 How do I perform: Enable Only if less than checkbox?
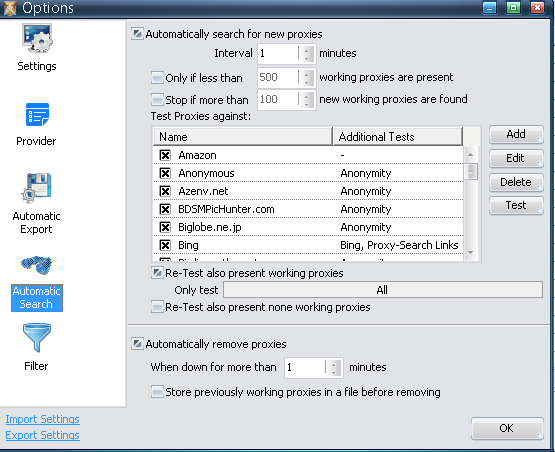[157, 78]
